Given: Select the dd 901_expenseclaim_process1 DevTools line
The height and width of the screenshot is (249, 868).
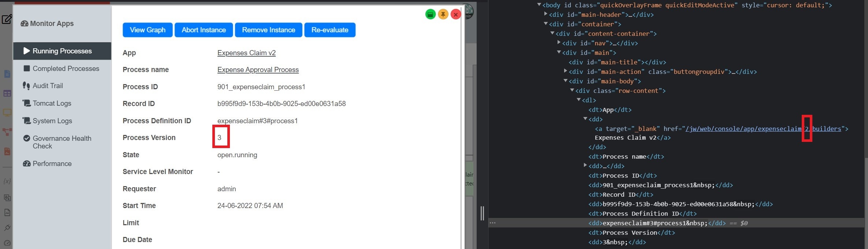Looking at the screenshot, I should point(660,185).
